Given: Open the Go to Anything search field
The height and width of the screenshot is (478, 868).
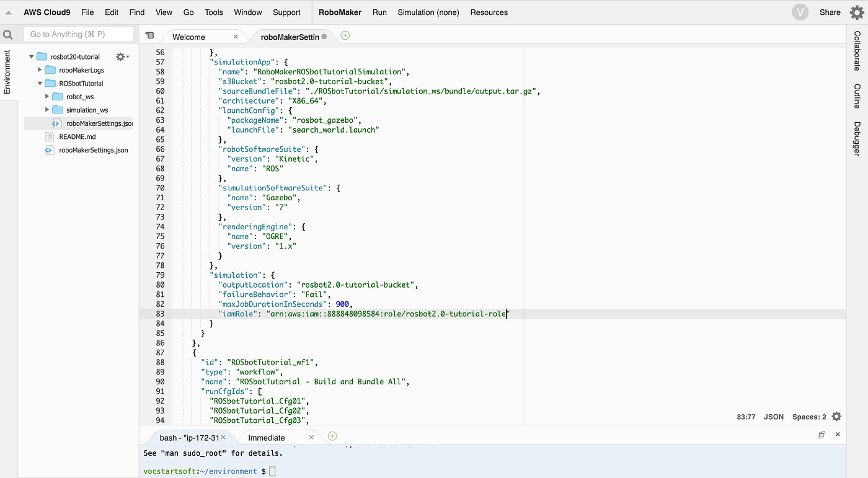Looking at the screenshot, I should 78,33.
